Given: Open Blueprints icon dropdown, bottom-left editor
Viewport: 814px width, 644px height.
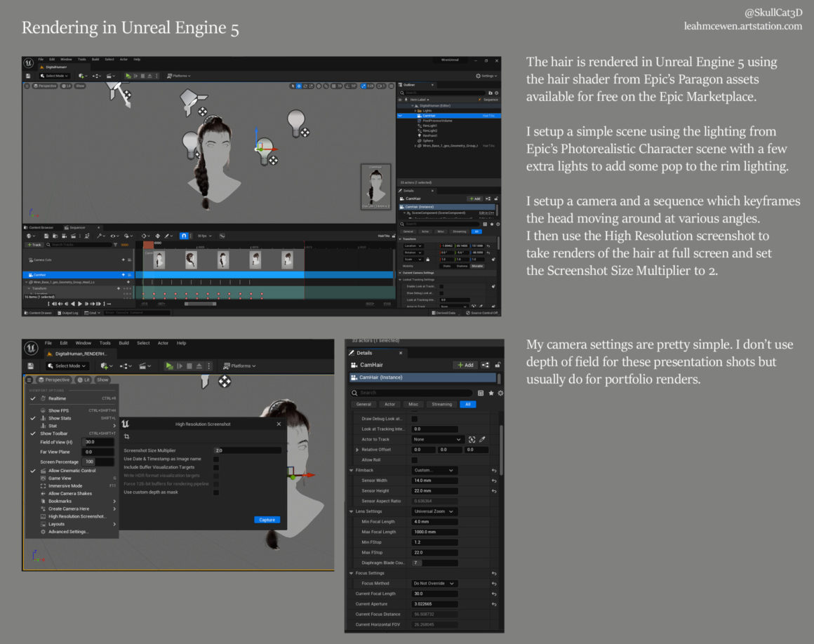Looking at the screenshot, I should [x=126, y=366].
